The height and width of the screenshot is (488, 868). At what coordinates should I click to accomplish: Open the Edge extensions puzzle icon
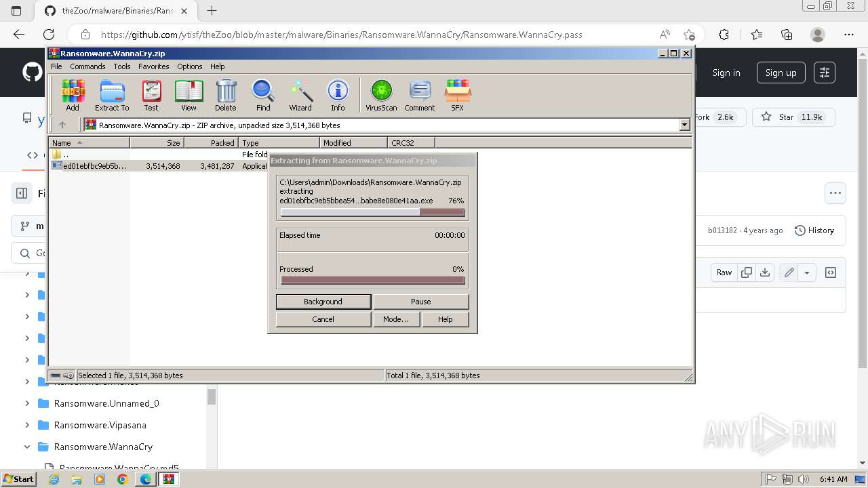pos(724,35)
